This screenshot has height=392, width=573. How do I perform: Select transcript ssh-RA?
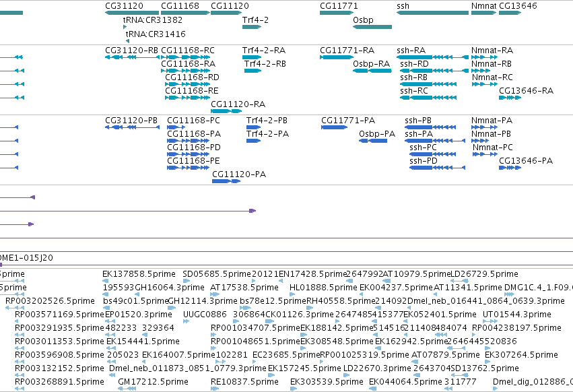pyautogui.click(x=411, y=50)
